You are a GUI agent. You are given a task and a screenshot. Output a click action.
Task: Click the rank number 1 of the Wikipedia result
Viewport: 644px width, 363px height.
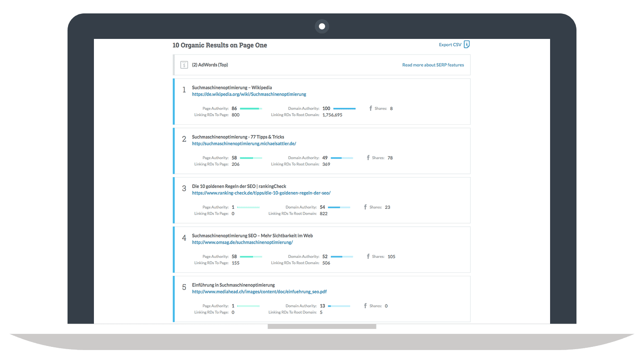pos(184,90)
